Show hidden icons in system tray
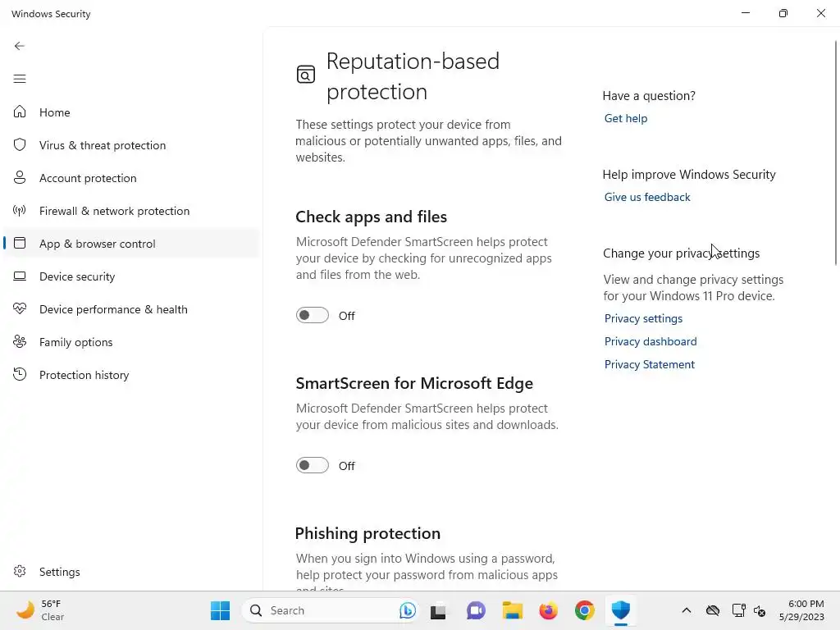Screen dimensions: 840x630 pyautogui.click(x=687, y=610)
